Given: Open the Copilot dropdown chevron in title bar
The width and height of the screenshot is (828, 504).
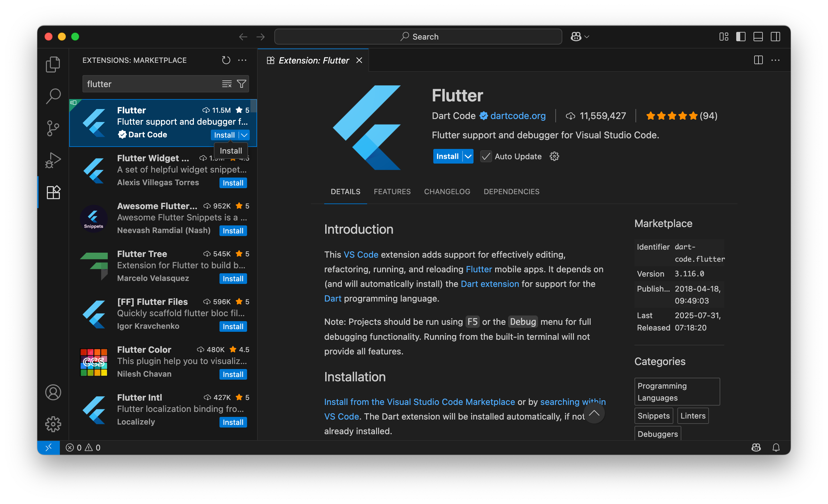Looking at the screenshot, I should (587, 37).
